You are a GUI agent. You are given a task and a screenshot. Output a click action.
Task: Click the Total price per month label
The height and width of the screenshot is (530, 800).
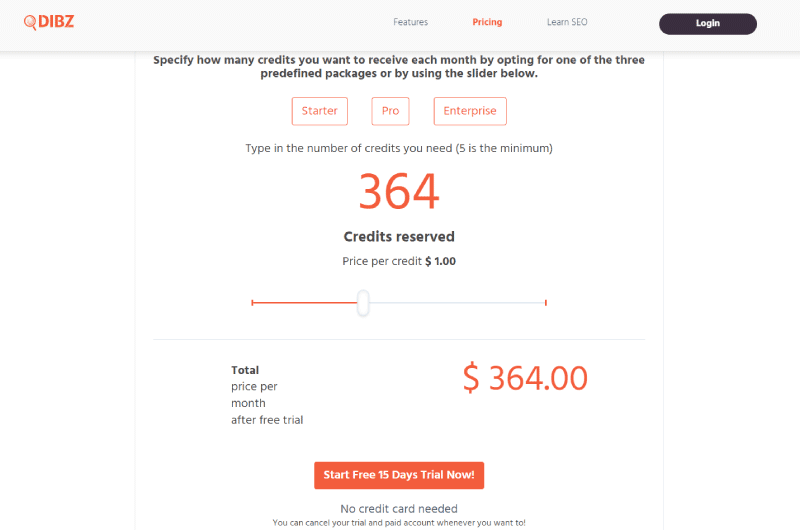(x=267, y=395)
